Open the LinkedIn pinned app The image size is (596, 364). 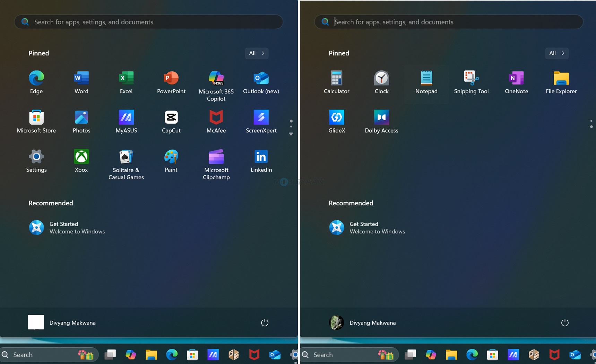coord(261,161)
